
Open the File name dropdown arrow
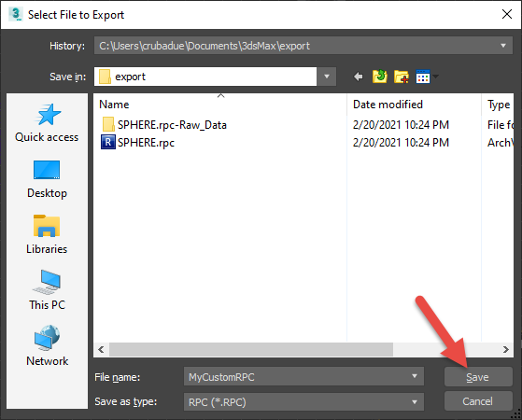pyautogui.click(x=415, y=376)
